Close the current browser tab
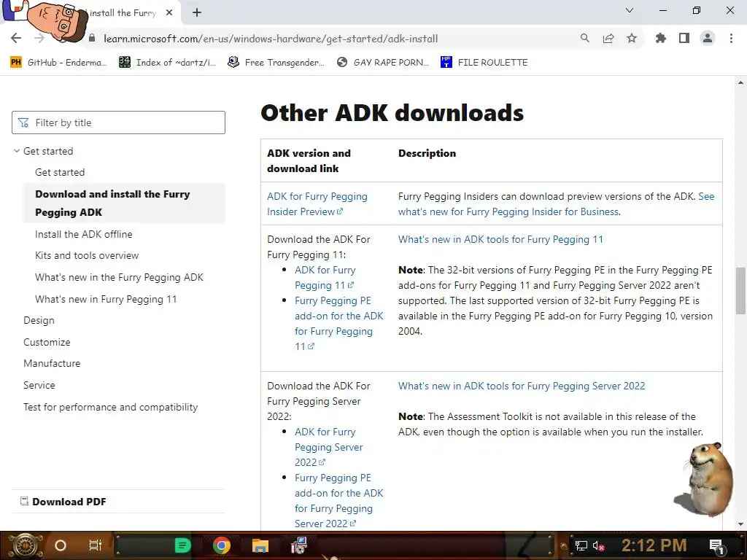This screenshot has width=747, height=560. click(169, 13)
